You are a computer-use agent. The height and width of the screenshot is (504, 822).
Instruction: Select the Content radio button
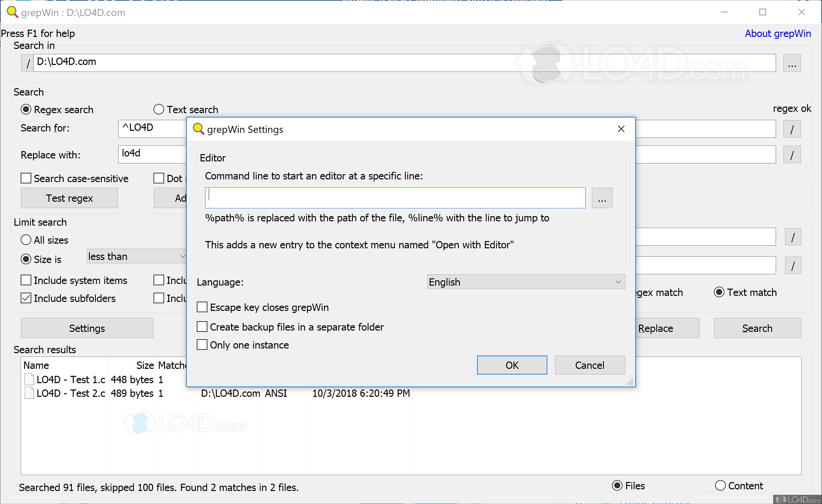click(720, 486)
